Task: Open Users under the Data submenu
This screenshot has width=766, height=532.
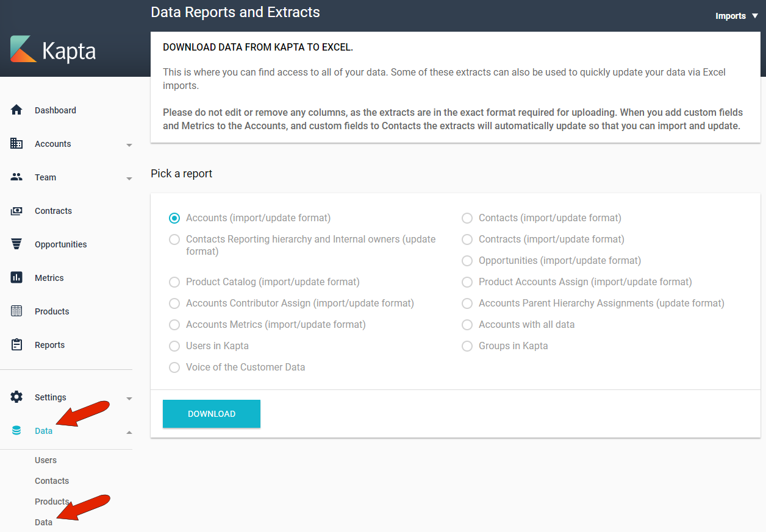Action: coord(46,460)
